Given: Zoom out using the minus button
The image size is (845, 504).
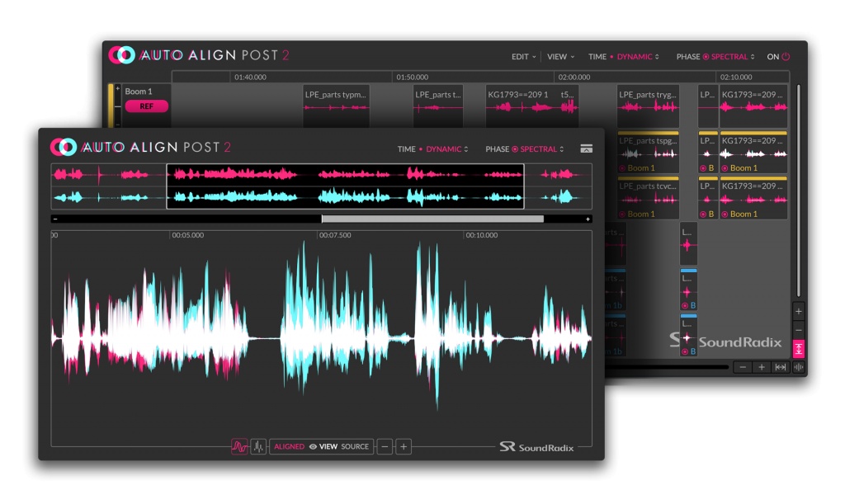Looking at the screenshot, I should click(385, 446).
